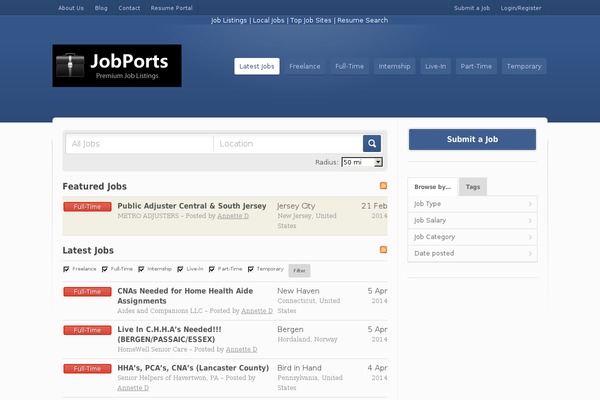Open Blog in top menu
Viewport: 600px width, 400px height.
pos(101,8)
